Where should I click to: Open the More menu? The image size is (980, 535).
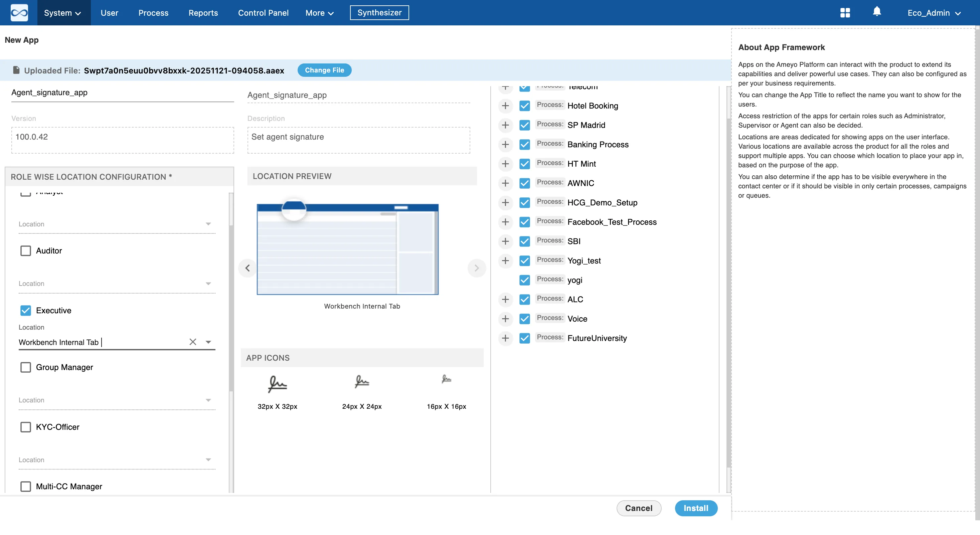pos(320,13)
